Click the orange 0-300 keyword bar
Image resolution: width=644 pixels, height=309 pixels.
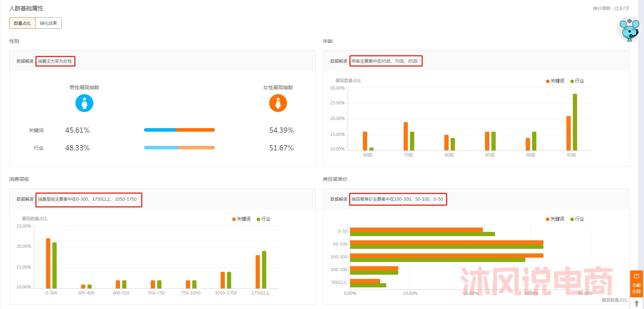pos(48,263)
